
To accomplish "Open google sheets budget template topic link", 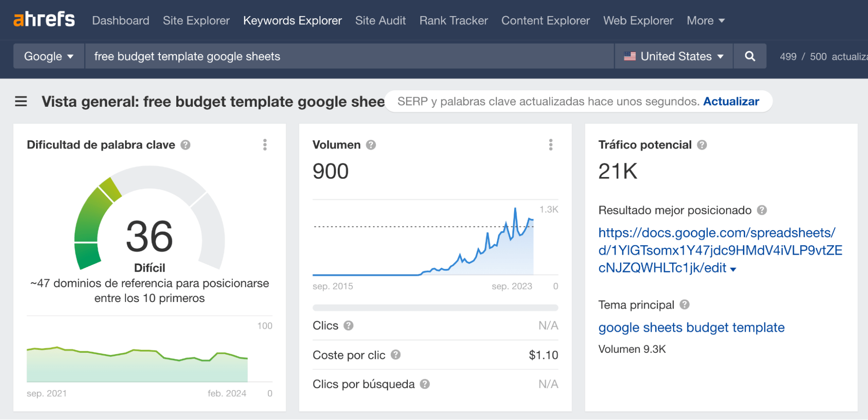I will tap(691, 328).
